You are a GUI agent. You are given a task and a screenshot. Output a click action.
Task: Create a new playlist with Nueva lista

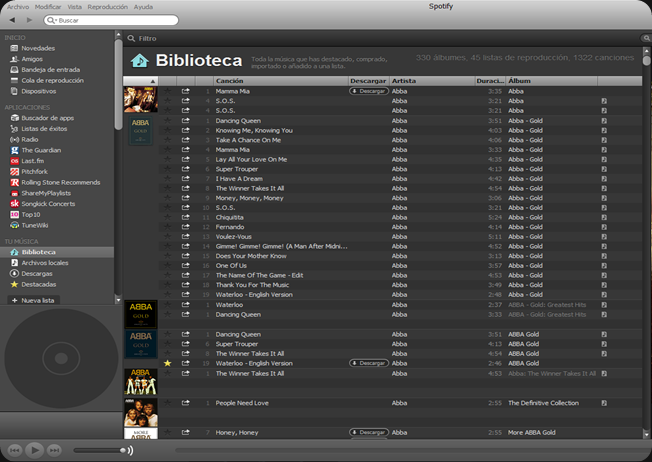pyautogui.click(x=34, y=300)
